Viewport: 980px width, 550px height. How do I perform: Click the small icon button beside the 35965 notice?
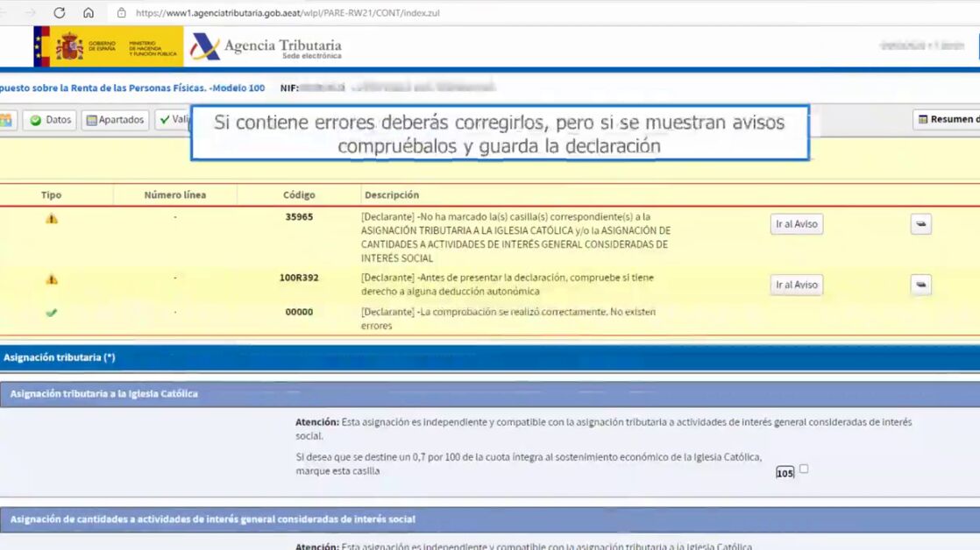920,224
